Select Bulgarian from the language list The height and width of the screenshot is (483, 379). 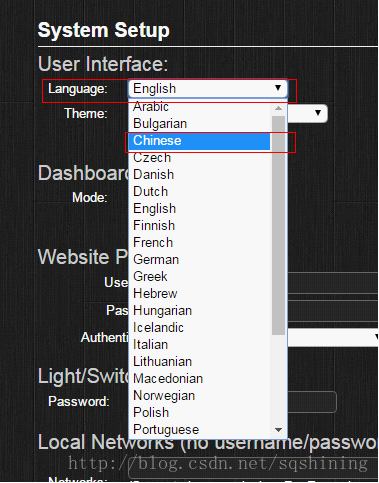[x=199, y=124]
